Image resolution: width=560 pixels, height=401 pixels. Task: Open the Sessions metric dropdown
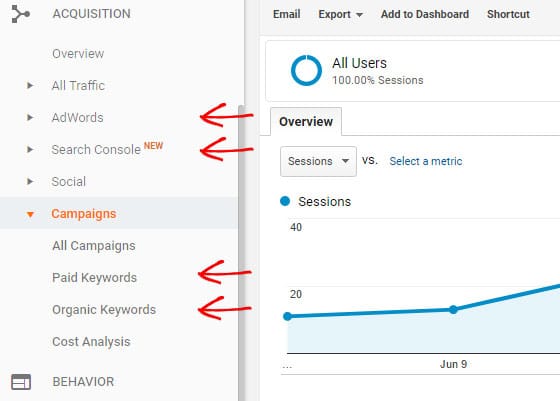tap(318, 161)
